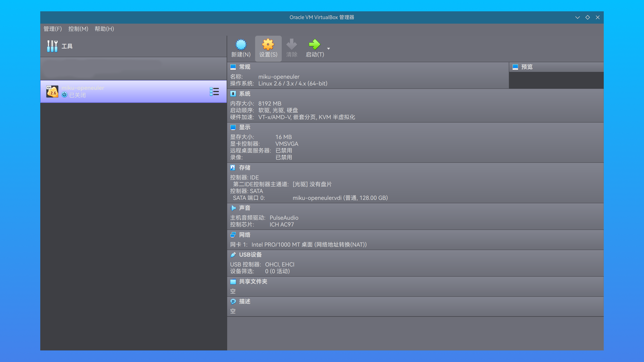The image size is (644, 362).
Task: Open the 显示 section header link
Action: (x=245, y=127)
